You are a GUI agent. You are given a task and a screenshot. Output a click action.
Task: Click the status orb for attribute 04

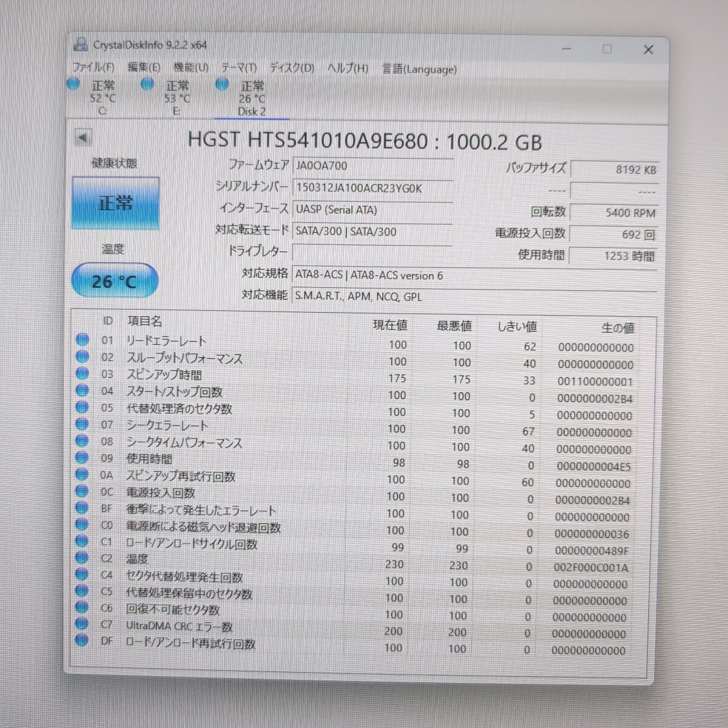tap(82, 391)
